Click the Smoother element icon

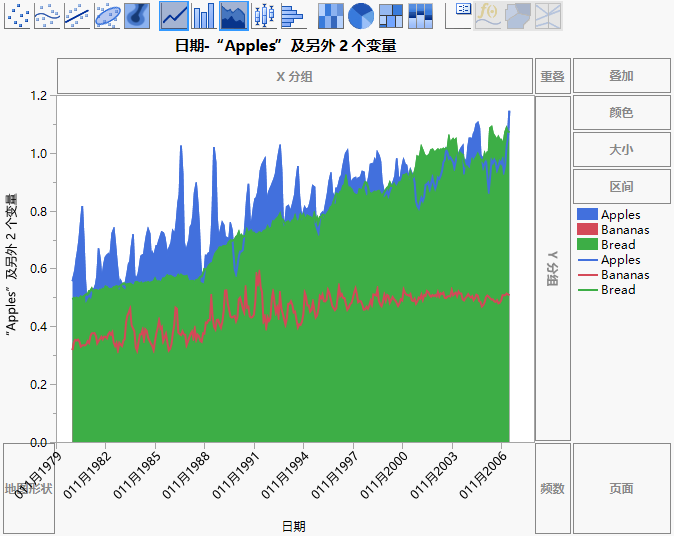[x=47, y=14]
